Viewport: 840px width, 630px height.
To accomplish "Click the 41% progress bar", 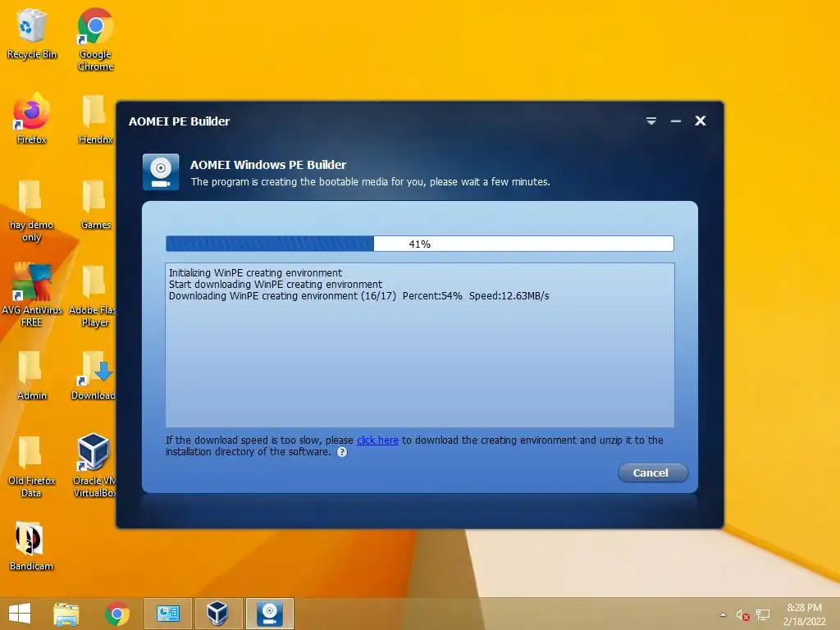I will (419, 244).
